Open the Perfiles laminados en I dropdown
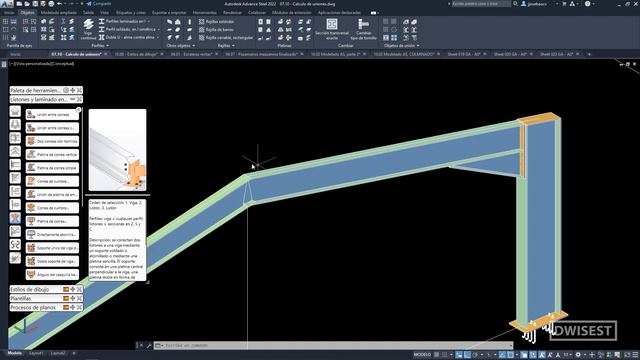This screenshot has height=360, width=640. 124,21
